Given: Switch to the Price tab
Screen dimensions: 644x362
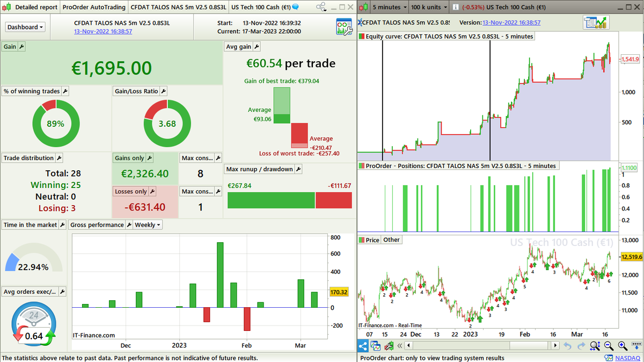Looking at the screenshot, I should (369, 240).
